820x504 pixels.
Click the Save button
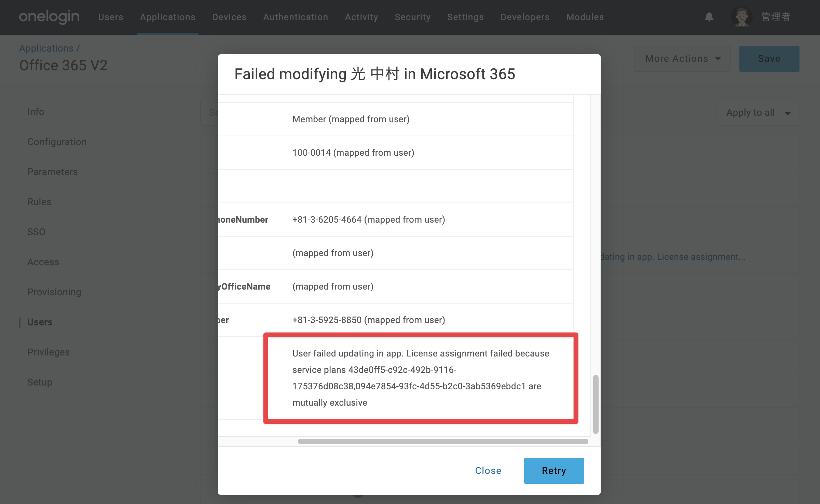coord(769,59)
